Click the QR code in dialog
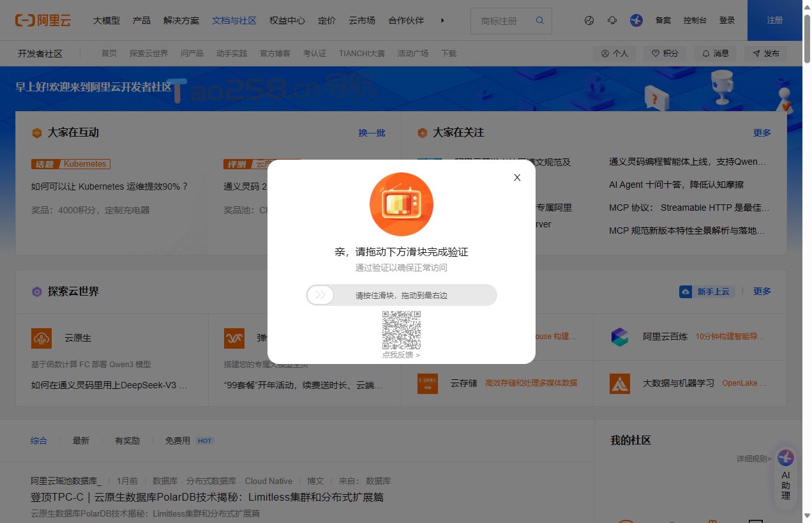 point(402,330)
